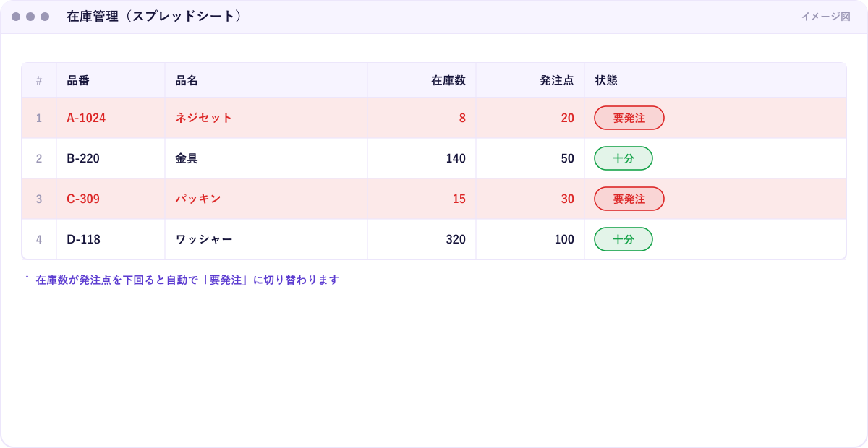Image resolution: width=868 pixels, height=448 pixels.
Task: Select row number 4
Action: point(39,239)
